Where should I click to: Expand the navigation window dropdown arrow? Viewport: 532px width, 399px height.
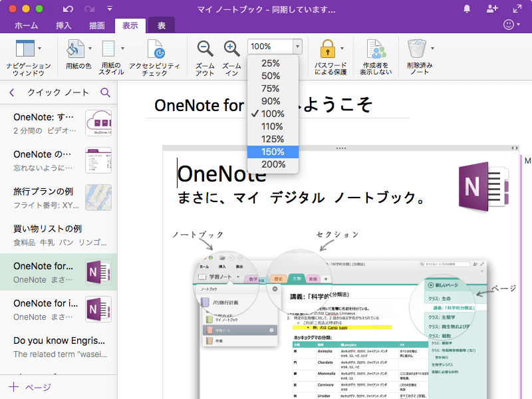pyautogui.click(x=40, y=49)
